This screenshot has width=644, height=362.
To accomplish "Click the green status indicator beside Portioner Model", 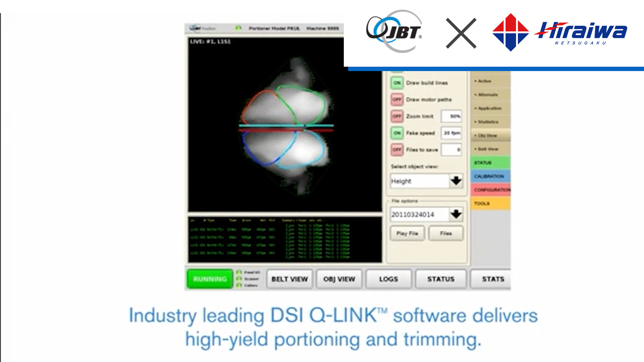I will tap(238, 28).
